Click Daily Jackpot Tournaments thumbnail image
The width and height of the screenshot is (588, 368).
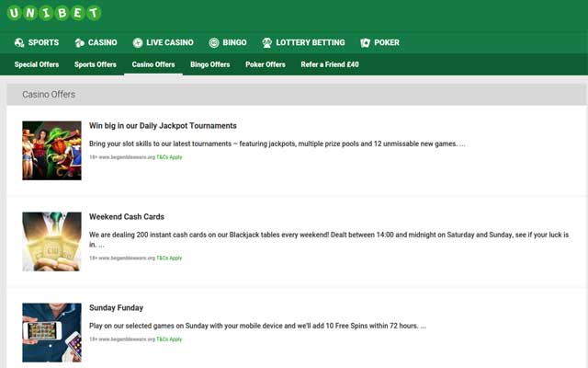tap(51, 151)
